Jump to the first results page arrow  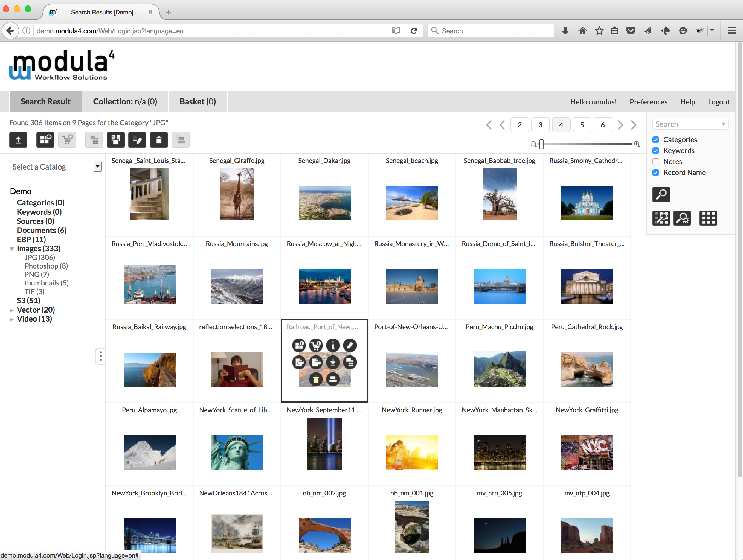[x=489, y=125]
